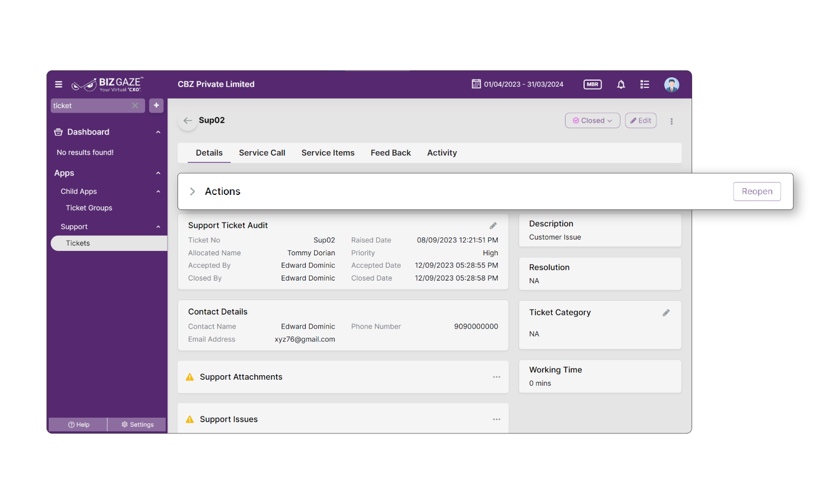Click the Edit button

[641, 120]
